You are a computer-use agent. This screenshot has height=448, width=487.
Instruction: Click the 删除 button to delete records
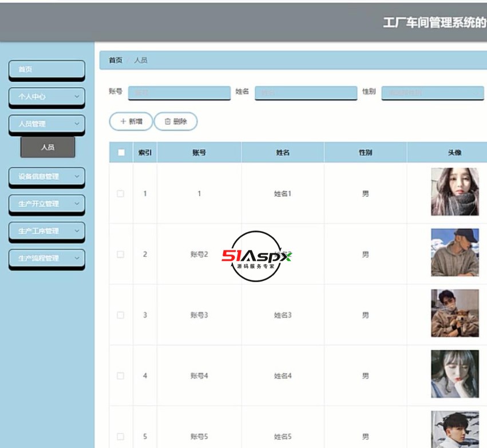(x=176, y=121)
